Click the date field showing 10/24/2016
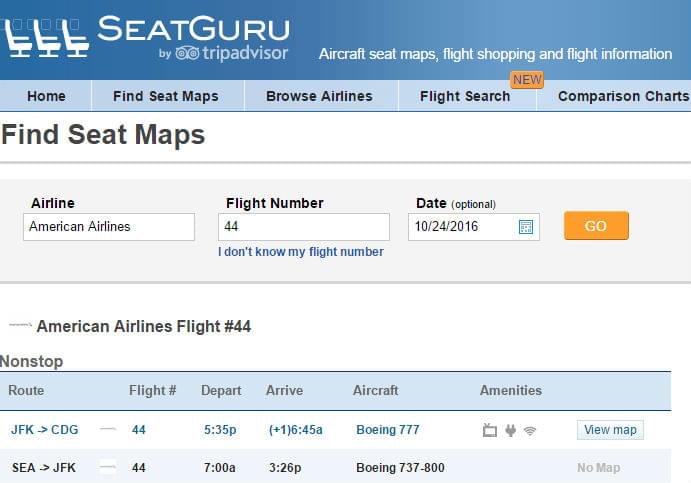 (x=463, y=227)
